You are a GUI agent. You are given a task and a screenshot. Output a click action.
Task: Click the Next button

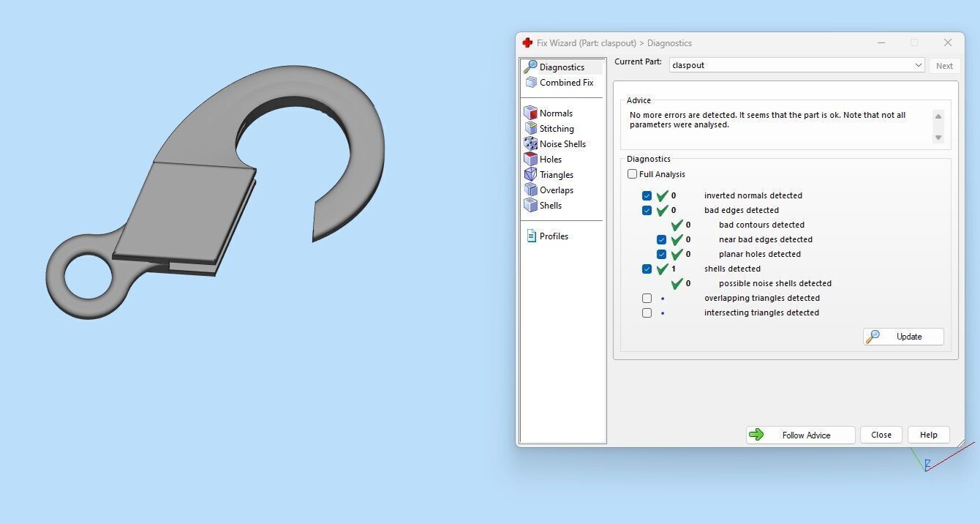pos(944,66)
